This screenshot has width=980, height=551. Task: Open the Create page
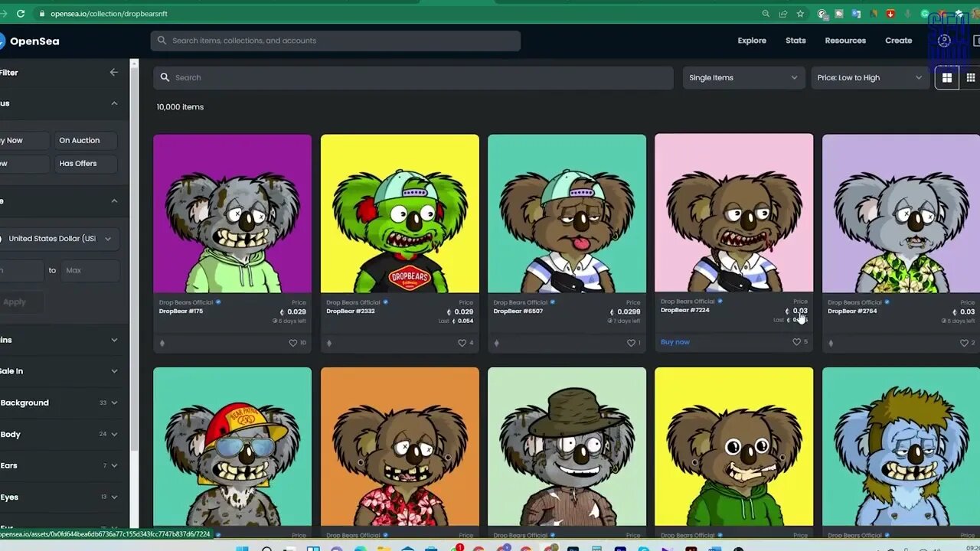(899, 41)
